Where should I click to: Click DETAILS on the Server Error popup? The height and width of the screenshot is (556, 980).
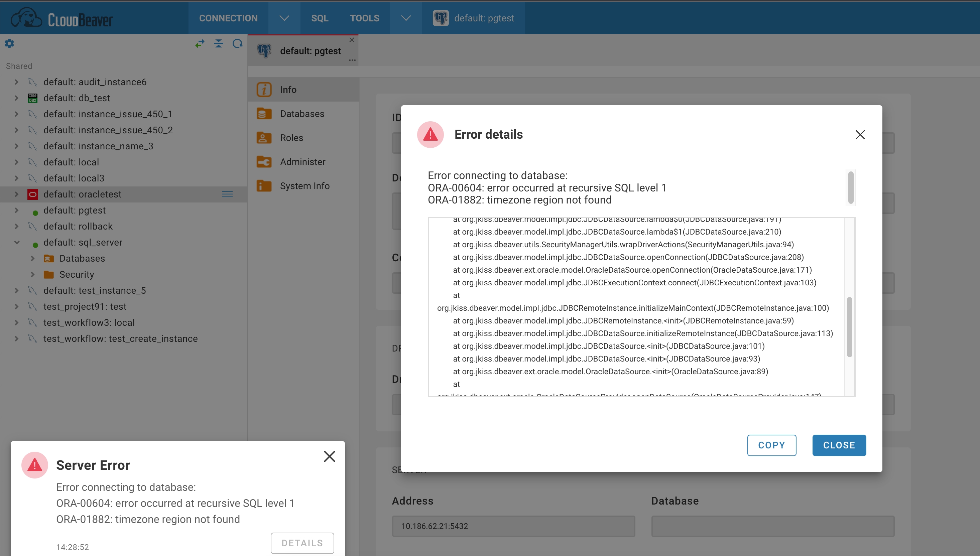[x=302, y=543]
